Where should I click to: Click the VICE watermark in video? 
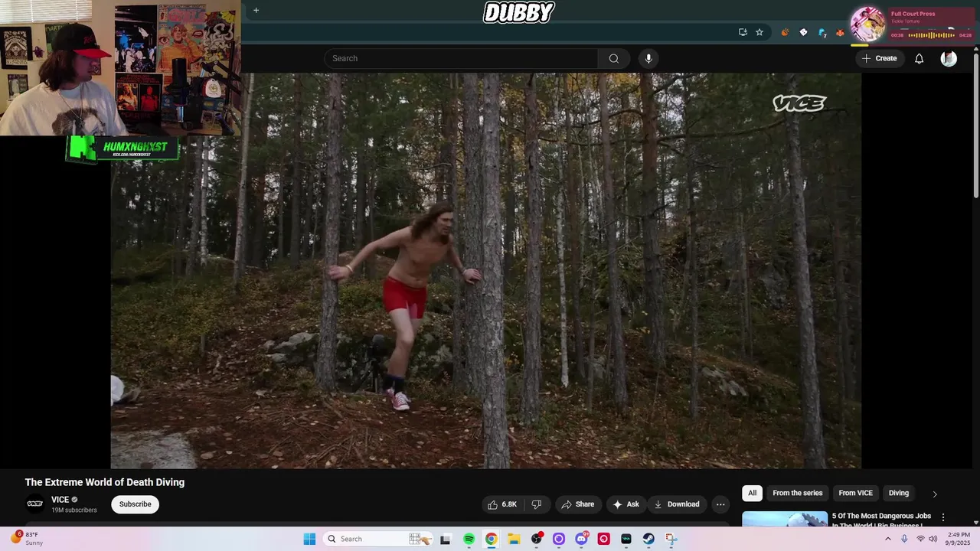pyautogui.click(x=799, y=103)
